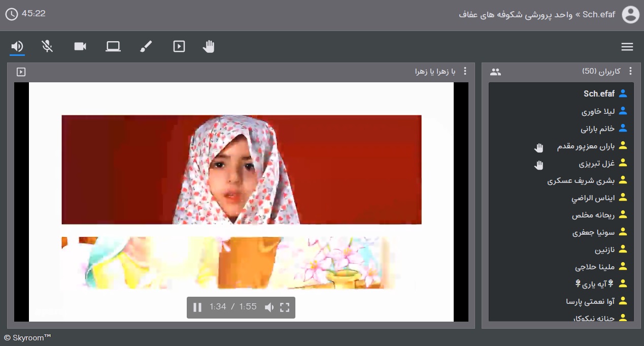This screenshot has width=644, height=346.
Task: Click the user profile avatar icon
Action: (x=630, y=14)
